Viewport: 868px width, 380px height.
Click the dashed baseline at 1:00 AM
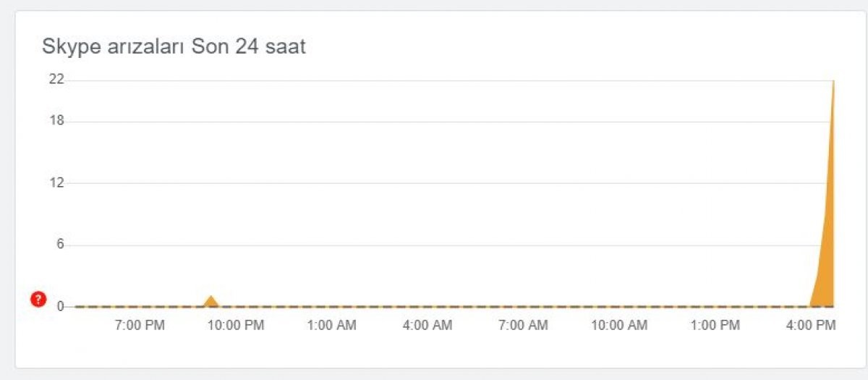pyautogui.click(x=331, y=307)
